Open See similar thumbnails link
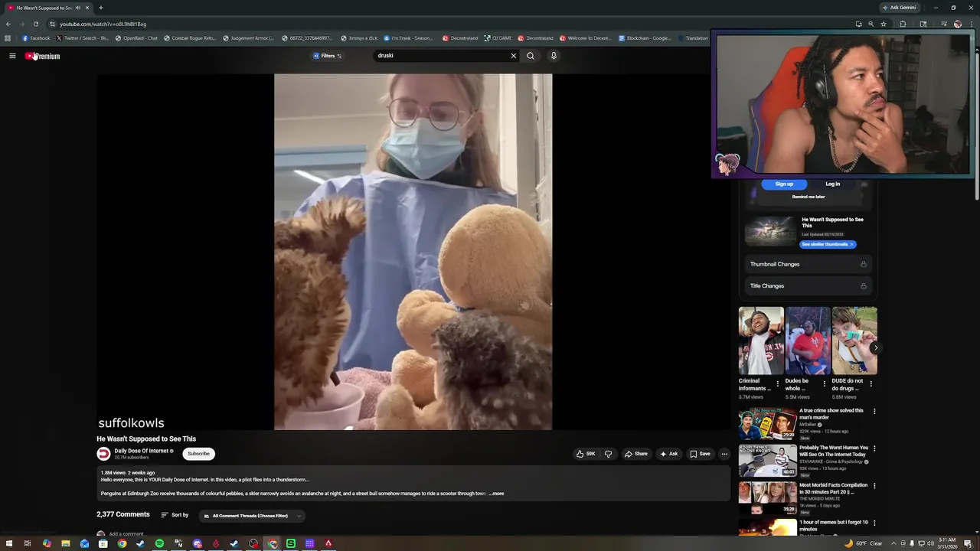 pos(828,244)
